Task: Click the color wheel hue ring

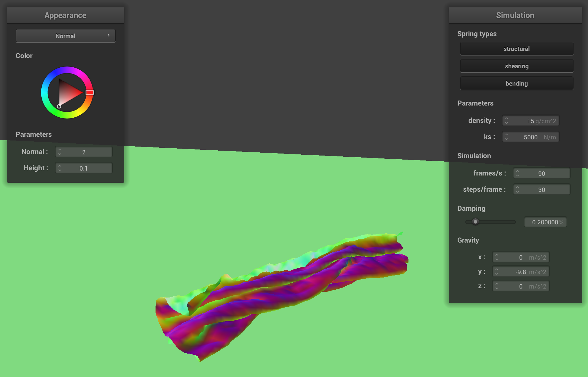Action: 67,70
